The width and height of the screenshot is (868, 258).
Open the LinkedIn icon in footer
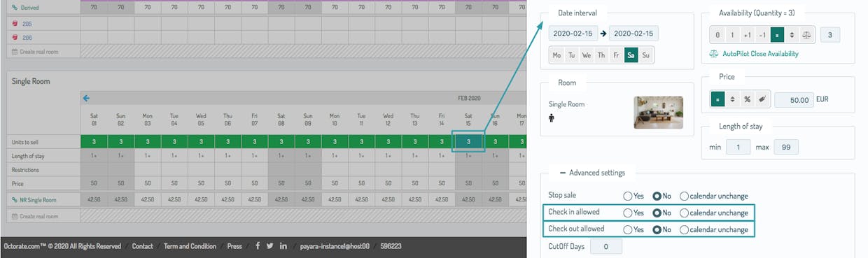[283, 246]
